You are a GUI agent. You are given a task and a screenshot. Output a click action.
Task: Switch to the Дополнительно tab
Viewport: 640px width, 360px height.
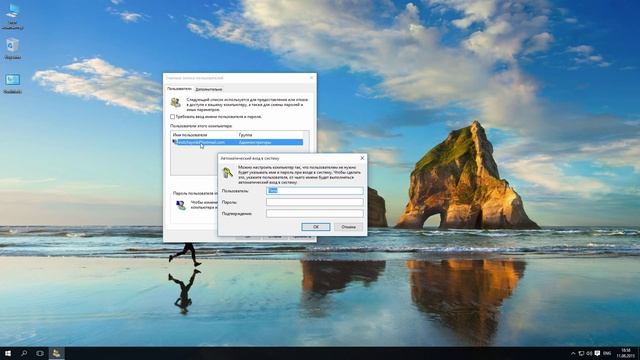[x=209, y=89]
